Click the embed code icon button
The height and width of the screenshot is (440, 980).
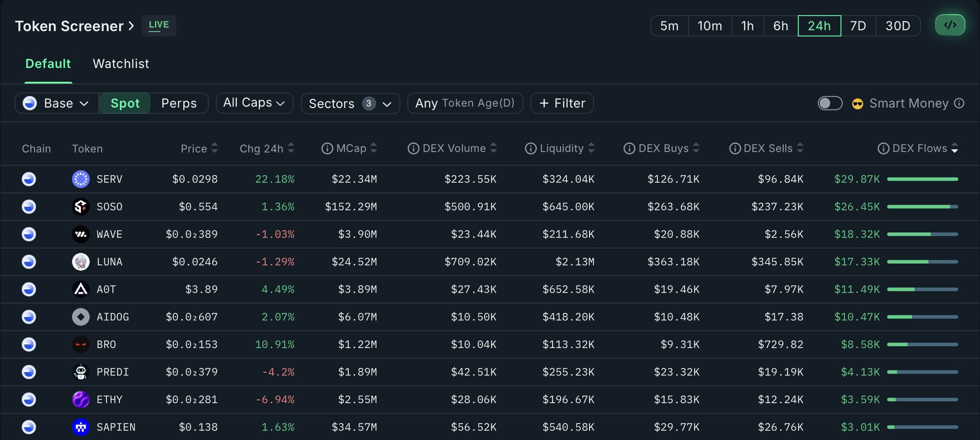coord(950,25)
